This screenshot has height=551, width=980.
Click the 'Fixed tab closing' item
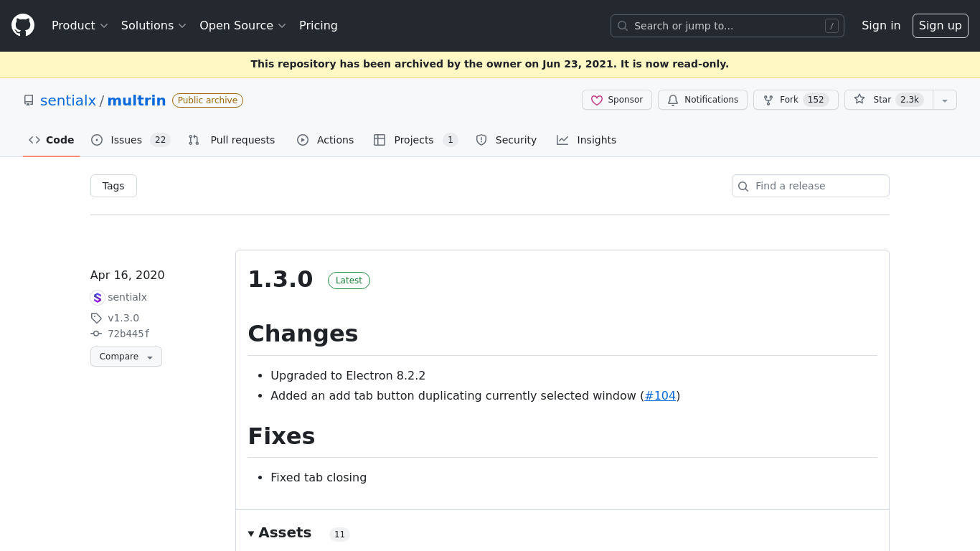pyautogui.click(x=319, y=477)
